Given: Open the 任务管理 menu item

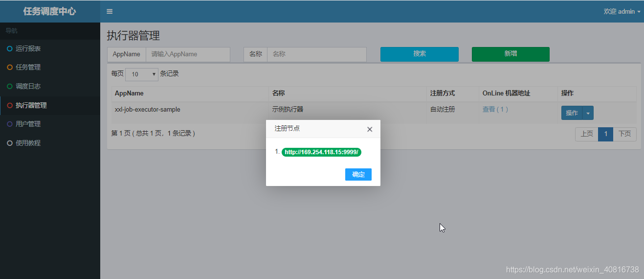Looking at the screenshot, I should point(50,67).
